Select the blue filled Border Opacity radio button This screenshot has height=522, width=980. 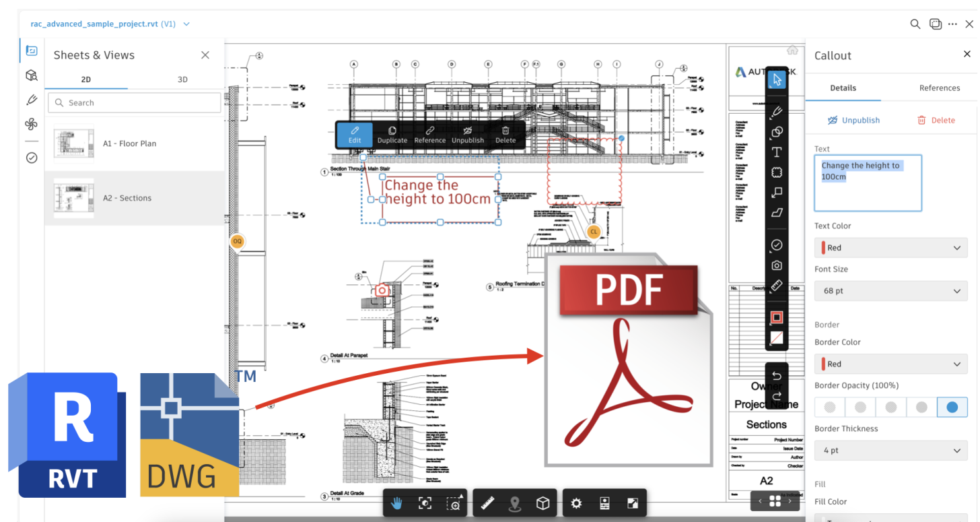click(x=952, y=407)
